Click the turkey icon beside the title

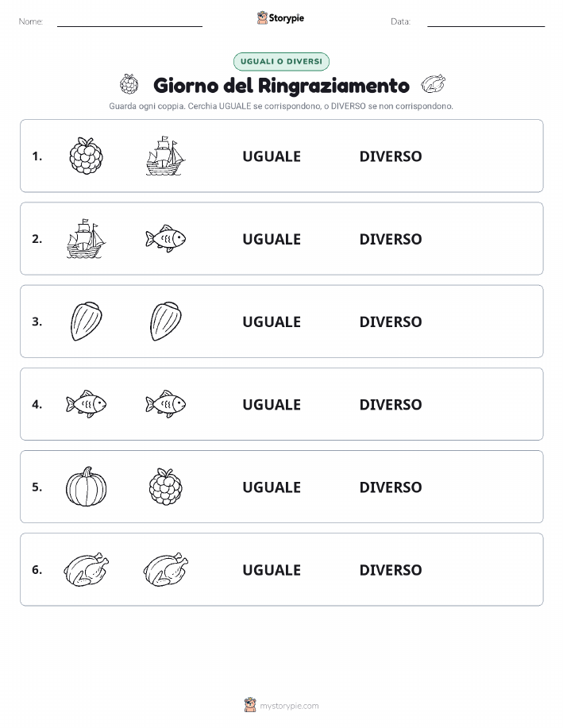coord(433,84)
